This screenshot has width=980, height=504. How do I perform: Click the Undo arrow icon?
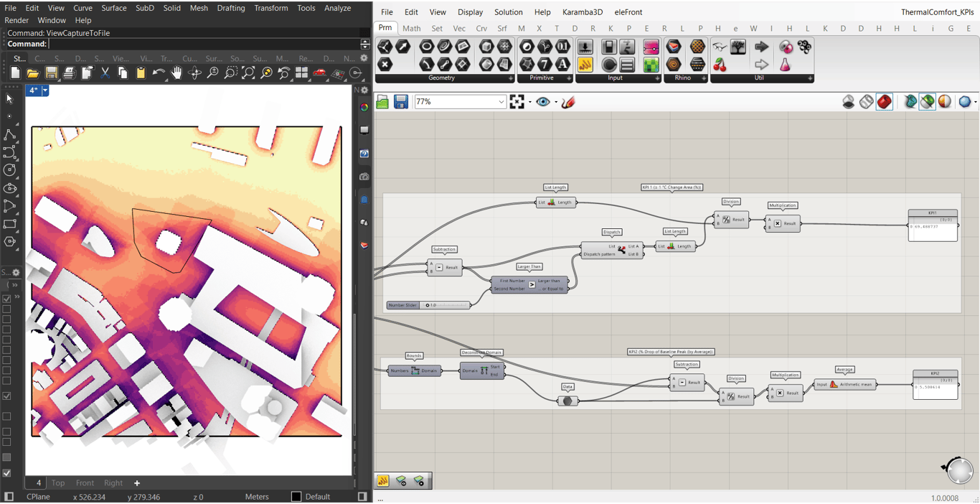pyautogui.click(x=159, y=73)
